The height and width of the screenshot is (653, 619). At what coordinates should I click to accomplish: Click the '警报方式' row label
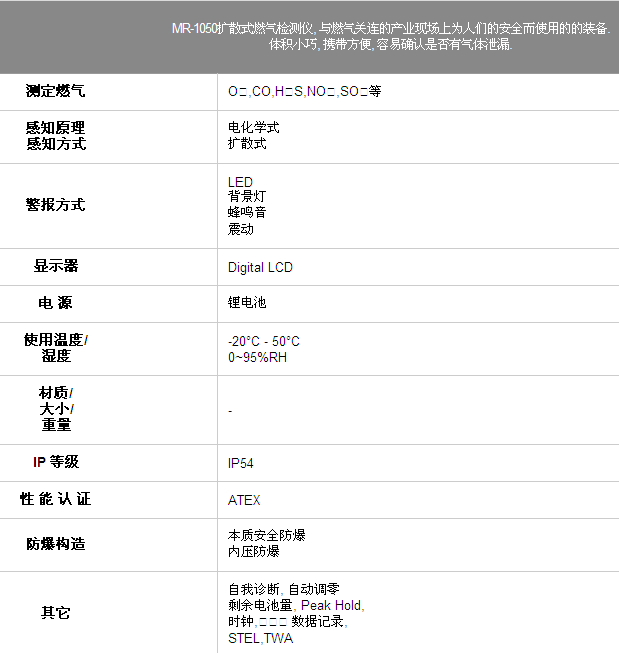[55, 204]
